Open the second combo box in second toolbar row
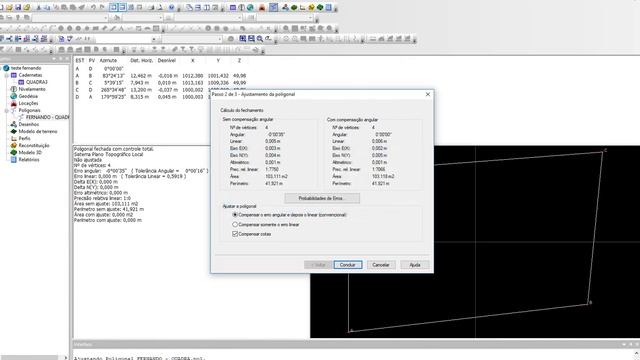This screenshot has height=360, width=640. [x=142, y=18]
